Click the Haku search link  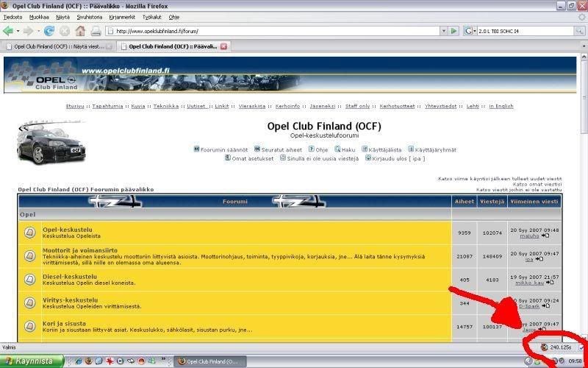pyautogui.click(x=348, y=149)
